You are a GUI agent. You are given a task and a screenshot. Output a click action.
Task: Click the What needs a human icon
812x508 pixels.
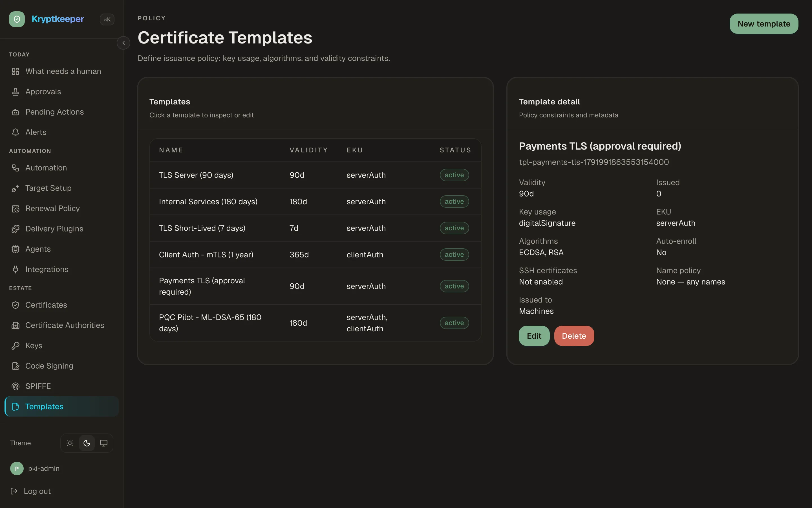(16, 71)
